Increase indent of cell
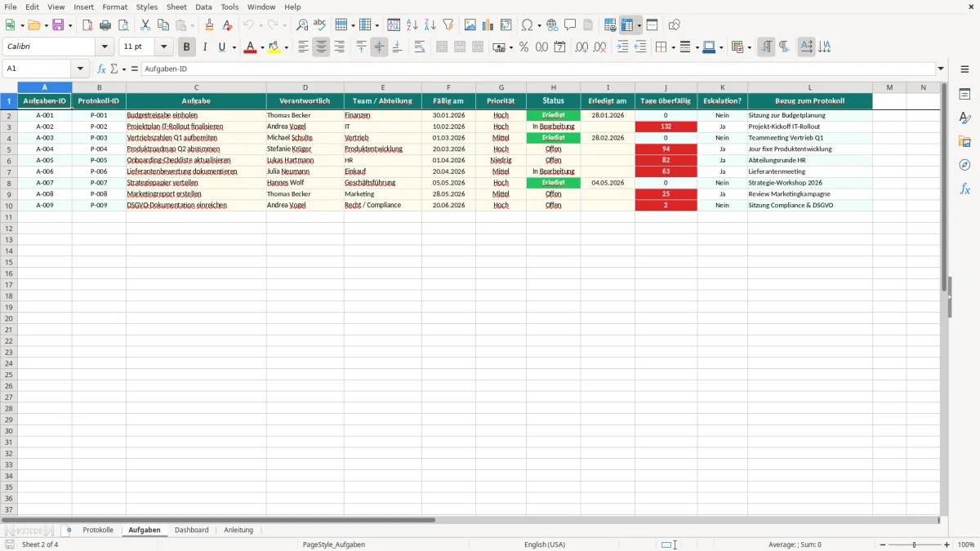The width and height of the screenshot is (980, 551). coord(622,47)
